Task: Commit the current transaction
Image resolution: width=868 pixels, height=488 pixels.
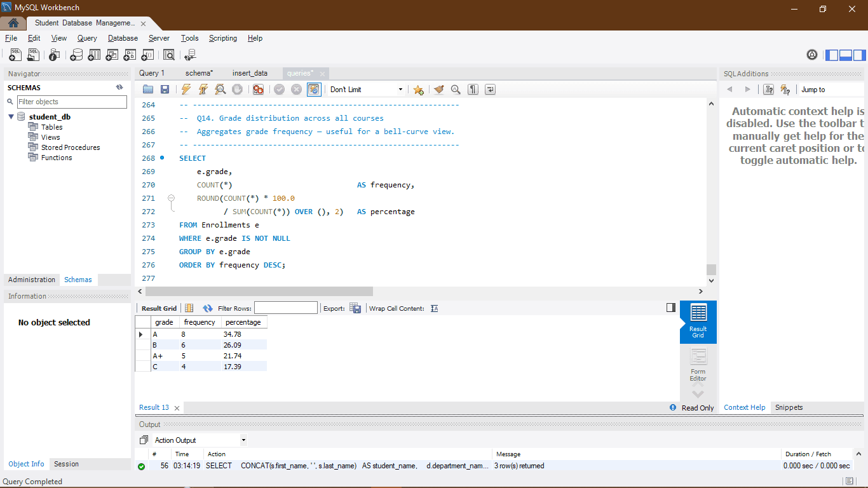Action: (279, 90)
